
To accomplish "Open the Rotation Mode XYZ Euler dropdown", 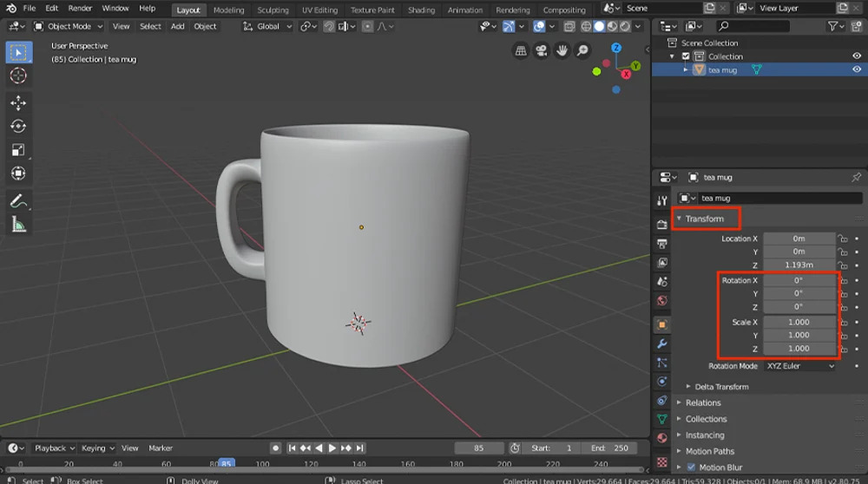I will tap(799, 366).
